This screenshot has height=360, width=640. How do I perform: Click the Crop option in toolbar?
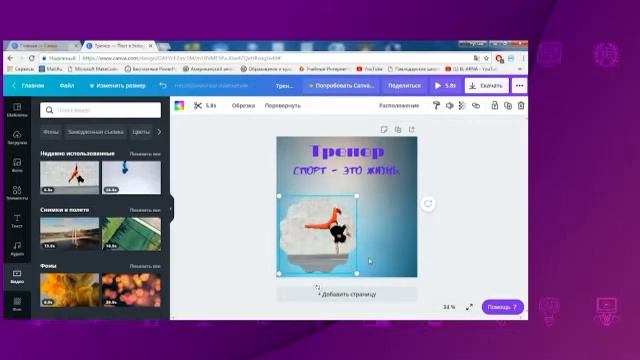coord(243,106)
